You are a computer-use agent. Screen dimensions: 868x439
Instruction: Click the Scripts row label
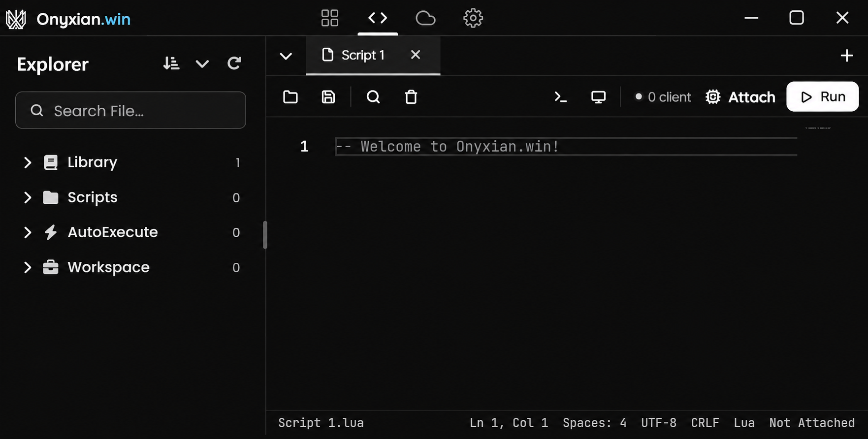[93, 197]
